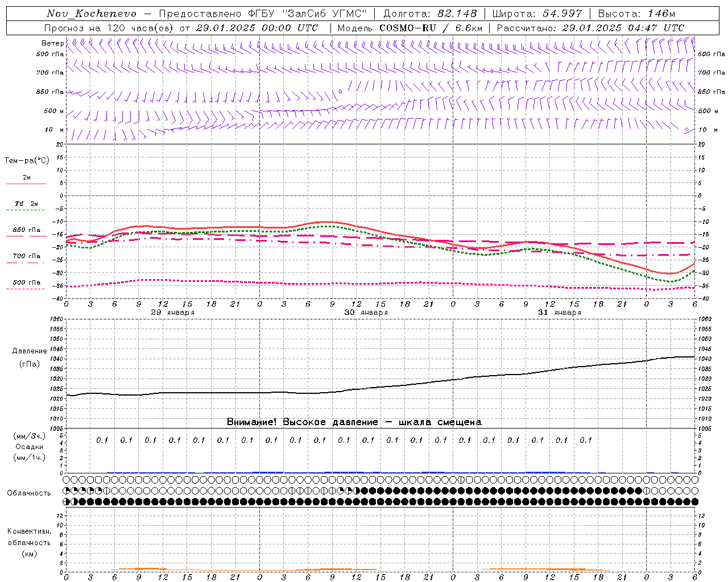Click the '500 м' wind level label on left
The image size is (728, 582).
pyautogui.click(x=54, y=111)
